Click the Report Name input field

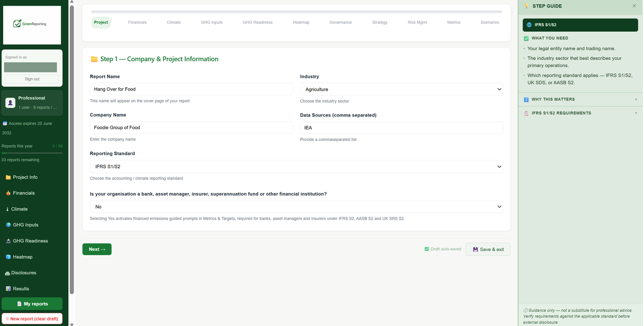point(191,89)
